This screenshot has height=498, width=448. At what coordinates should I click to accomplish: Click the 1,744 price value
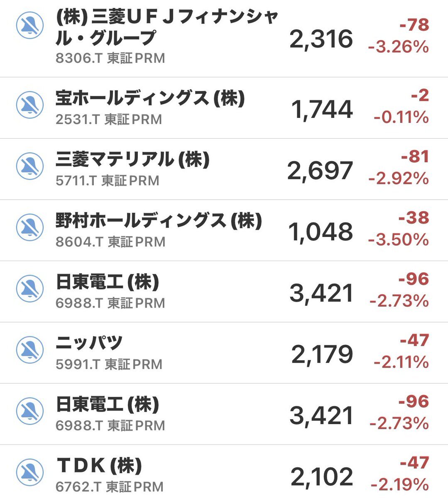pos(322,110)
